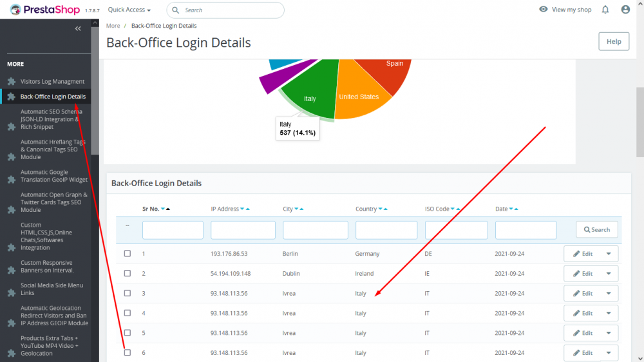Click the IP Address filter field
This screenshot has height=362, width=644.
[243, 230]
